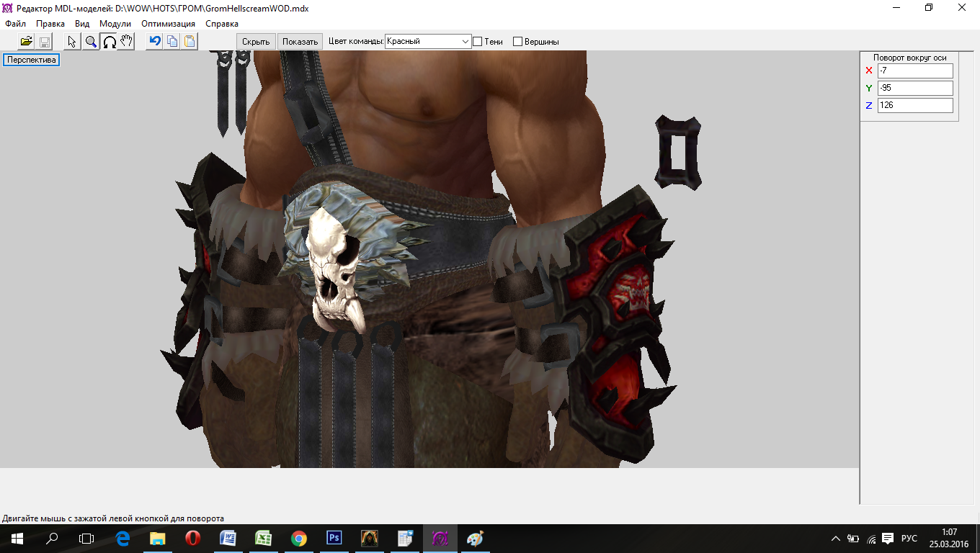Viewport: 980px width, 553px height.
Task: Open the Windows Start menu
Action: (x=16, y=539)
